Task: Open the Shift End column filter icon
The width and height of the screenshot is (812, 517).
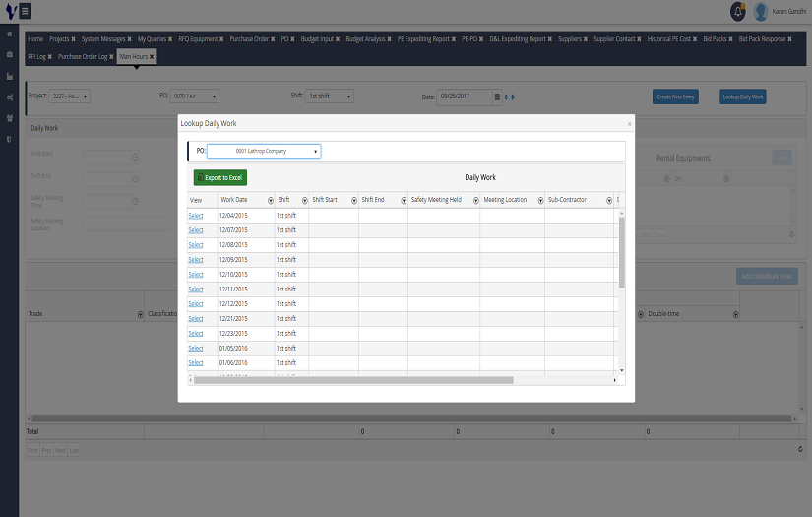Action: click(404, 201)
